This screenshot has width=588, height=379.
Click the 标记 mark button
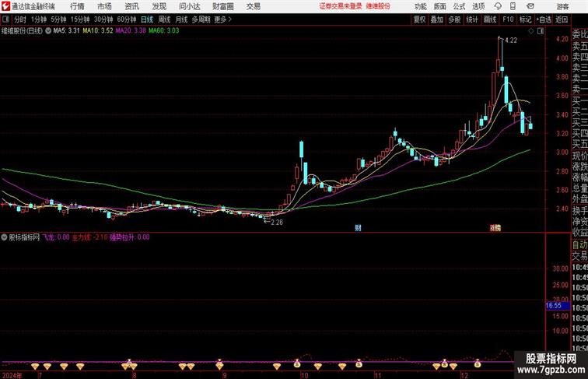(x=525, y=19)
